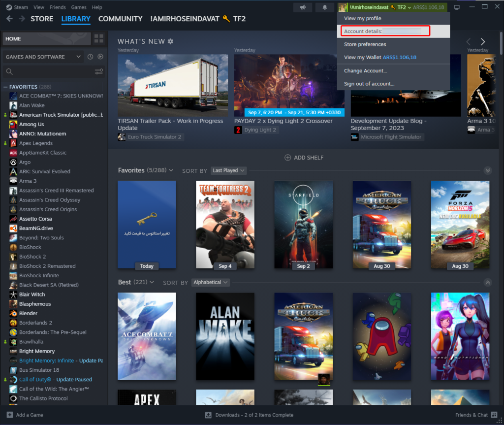The height and width of the screenshot is (425, 504).
Task: Open the advanced filters slider icon
Action: pos(99,72)
